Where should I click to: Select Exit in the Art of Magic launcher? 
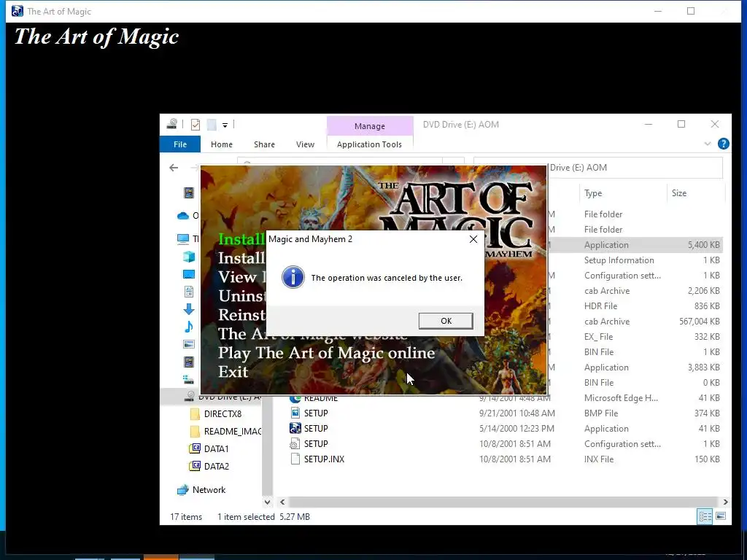233,371
